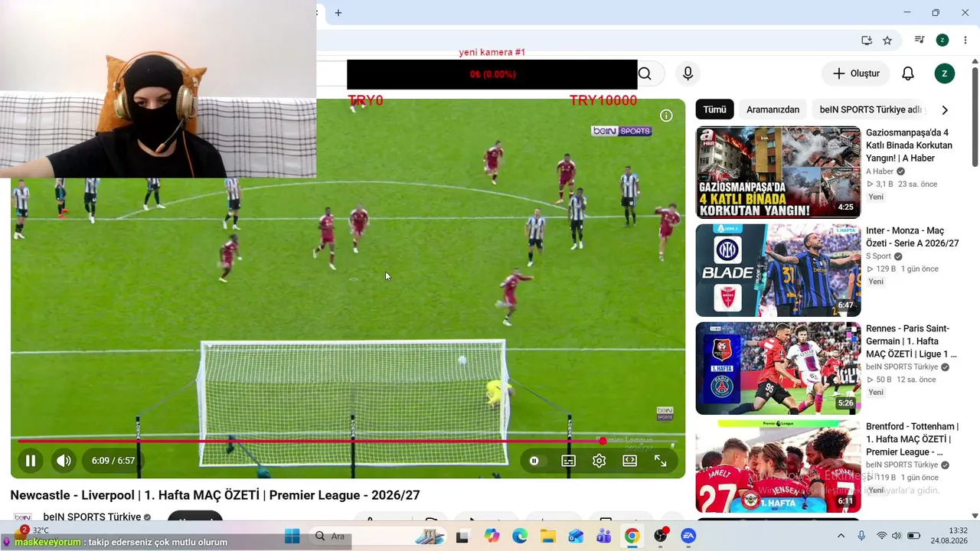980x551 pixels.
Task: Show more filter chips with the arrow
Action: coord(944,109)
